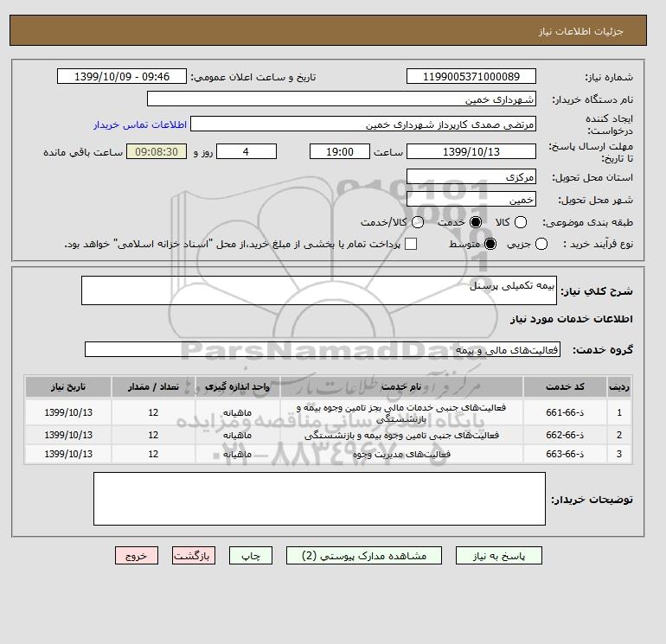Click the تاریخ نیاز column header
The height and width of the screenshot is (644, 666).
[x=68, y=386]
